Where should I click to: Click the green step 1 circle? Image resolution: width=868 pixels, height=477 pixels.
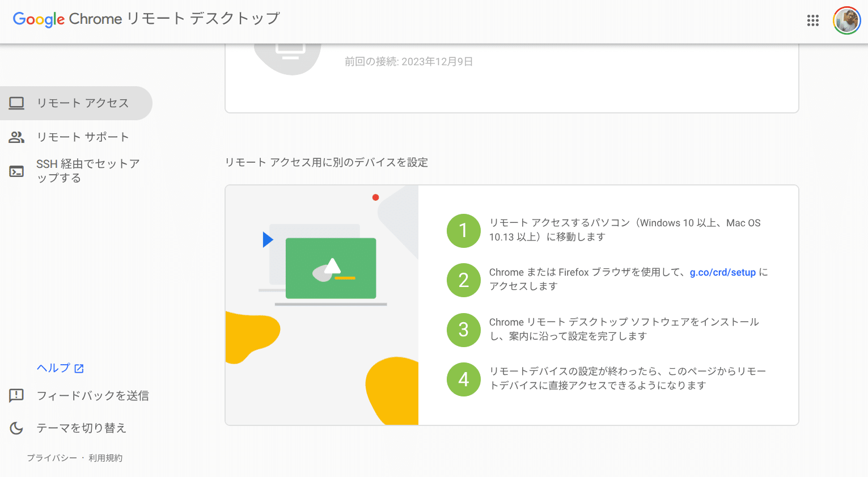pyautogui.click(x=463, y=231)
